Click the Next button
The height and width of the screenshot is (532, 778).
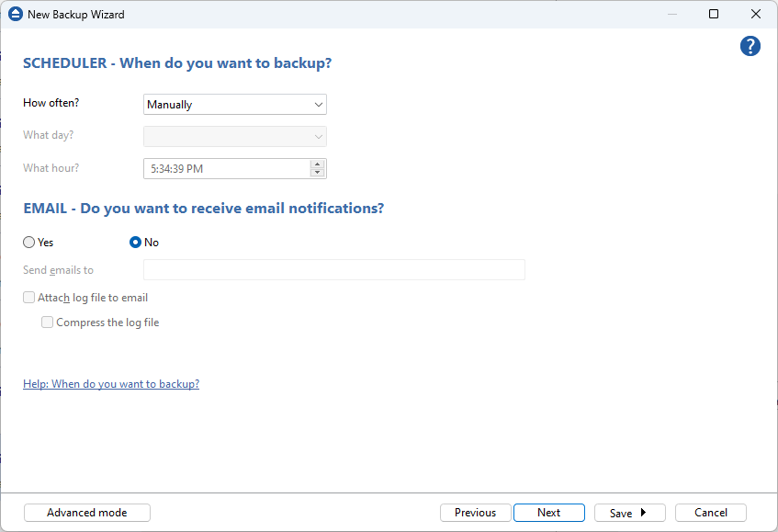pos(548,513)
